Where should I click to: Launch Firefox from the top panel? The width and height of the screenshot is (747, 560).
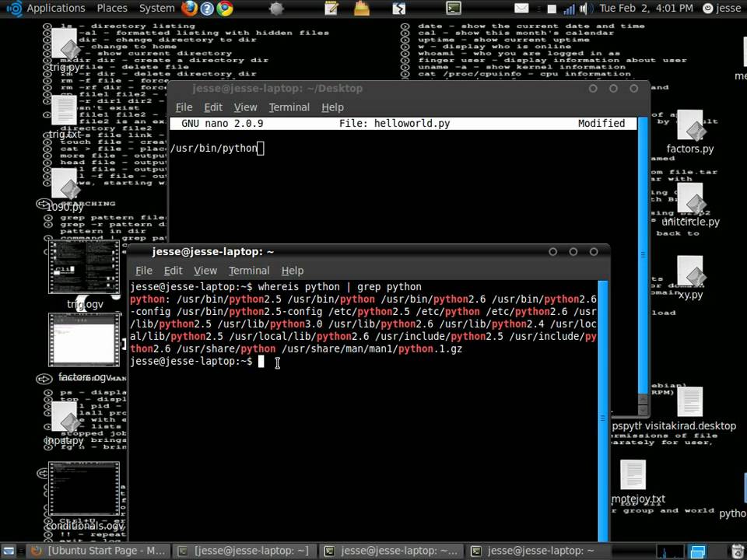pyautogui.click(x=189, y=8)
